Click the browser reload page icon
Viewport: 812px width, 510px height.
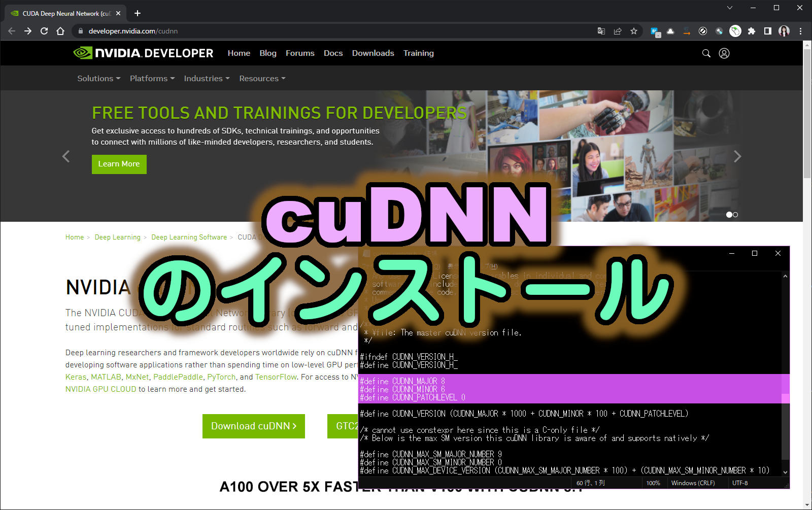point(44,31)
